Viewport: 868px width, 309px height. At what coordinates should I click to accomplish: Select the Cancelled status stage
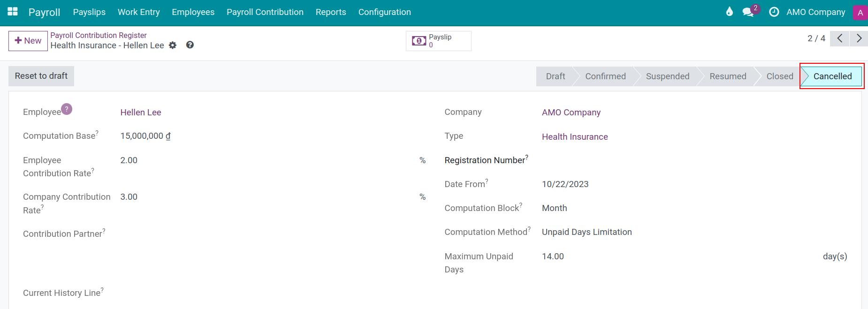coord(832,76)
